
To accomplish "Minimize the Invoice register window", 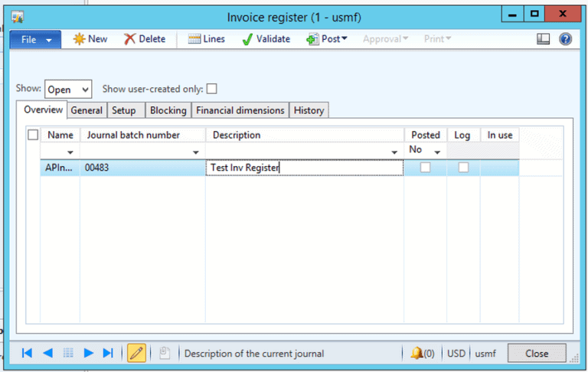I will point(512,15).
